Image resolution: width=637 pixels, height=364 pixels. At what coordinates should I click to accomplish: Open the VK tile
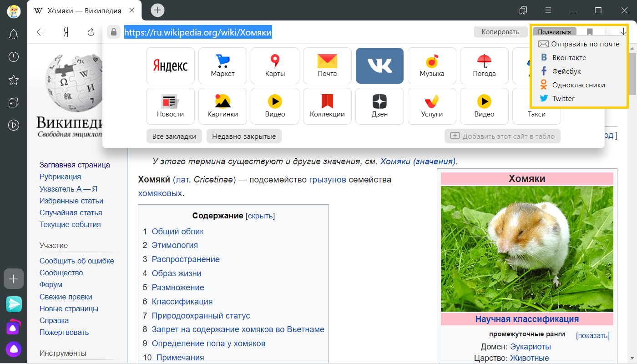tap(379, 66)
